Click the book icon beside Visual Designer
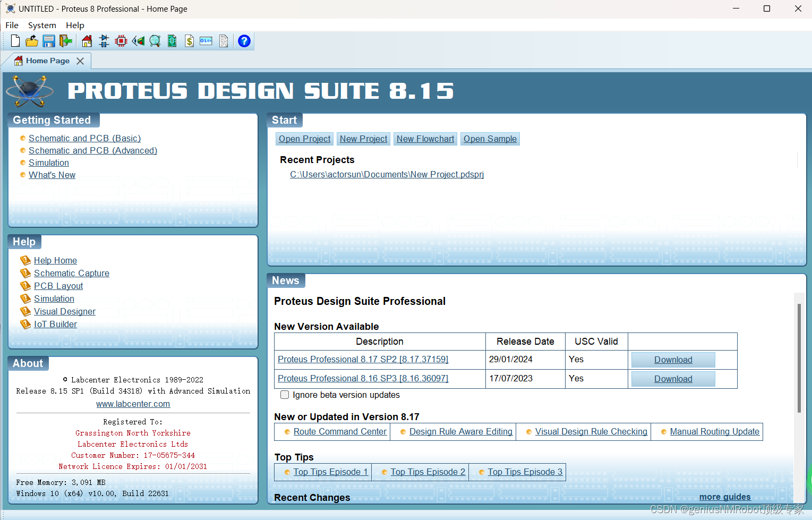The image size is (812, 520). click(x=25, y=311)
